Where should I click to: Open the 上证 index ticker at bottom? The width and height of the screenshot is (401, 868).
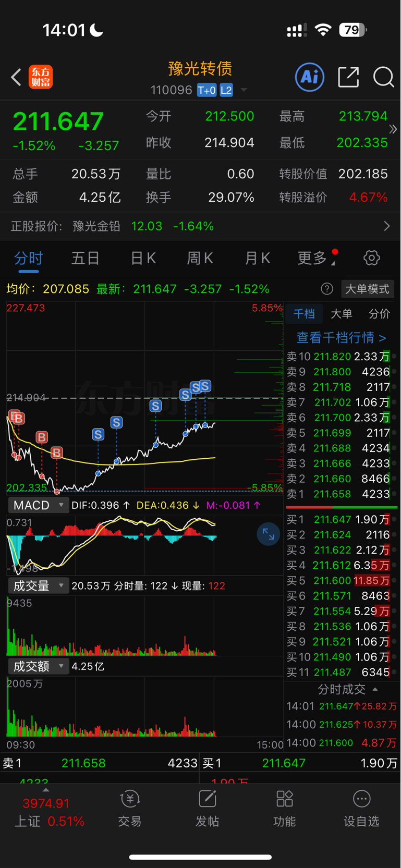coord(49,812)
